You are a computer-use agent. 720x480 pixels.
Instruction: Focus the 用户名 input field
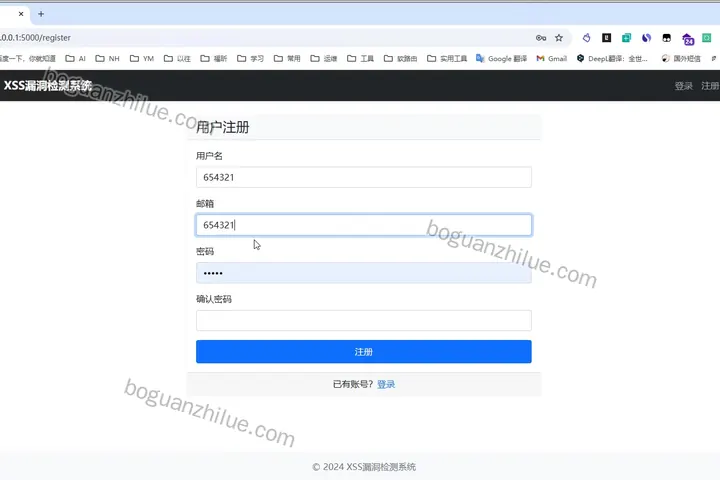click(x=364, y=177)
